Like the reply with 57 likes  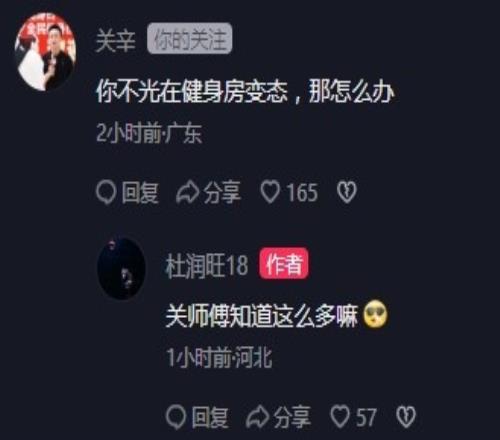[x=340, y=417]
